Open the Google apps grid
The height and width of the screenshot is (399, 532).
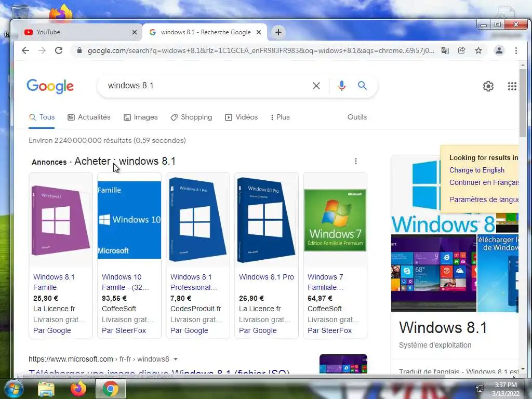tap(512, 86)
